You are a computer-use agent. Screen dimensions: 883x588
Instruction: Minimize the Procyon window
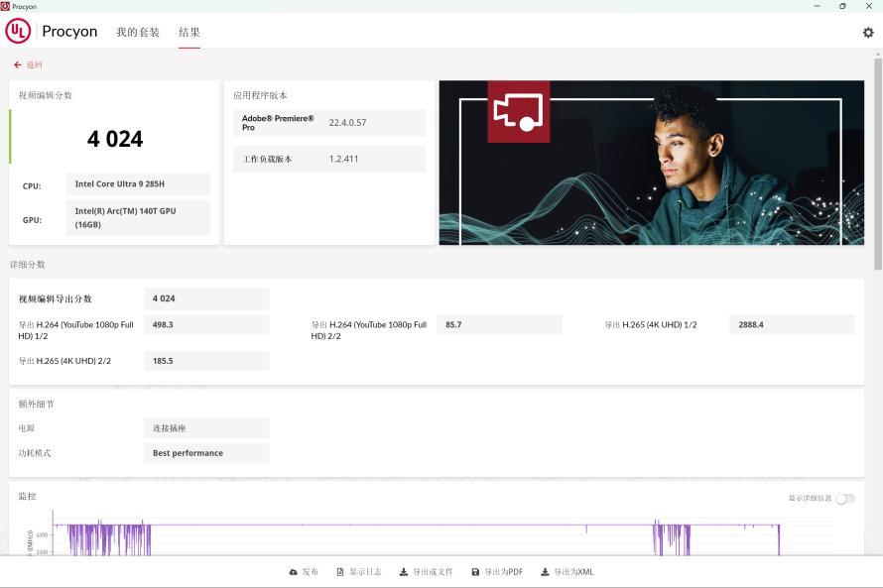pos(817,6)
